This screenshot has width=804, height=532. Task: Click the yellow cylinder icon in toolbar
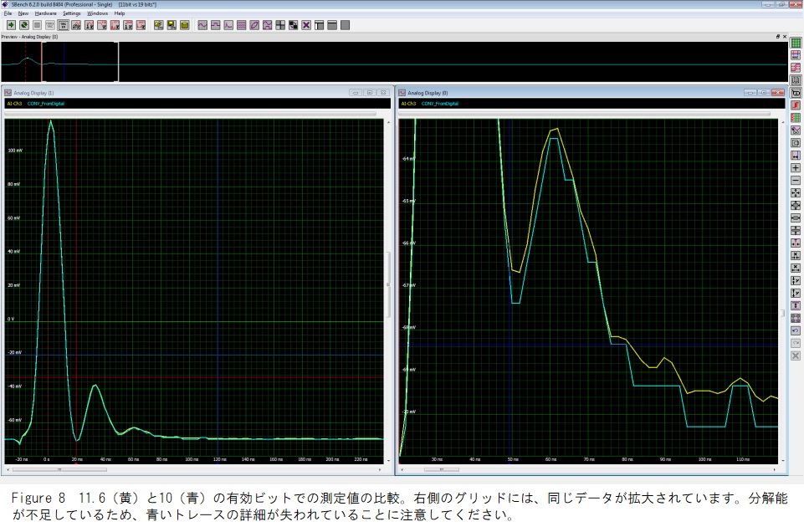[184, 25]
